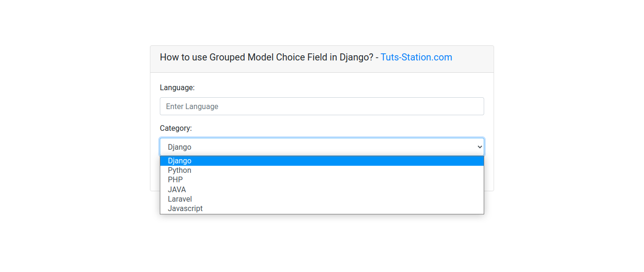Viewport: 644px width, 272px height.
Task: Click the Category combo box
Action: tap(322, 146)
